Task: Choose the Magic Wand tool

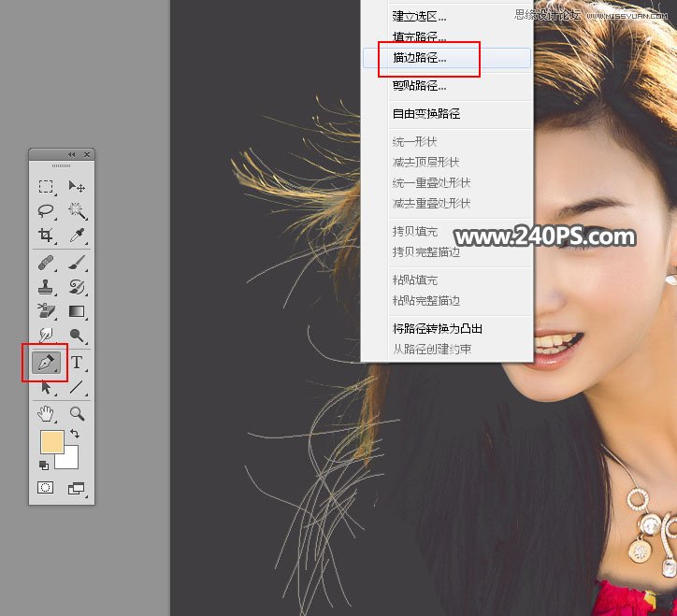Action: 77,210
